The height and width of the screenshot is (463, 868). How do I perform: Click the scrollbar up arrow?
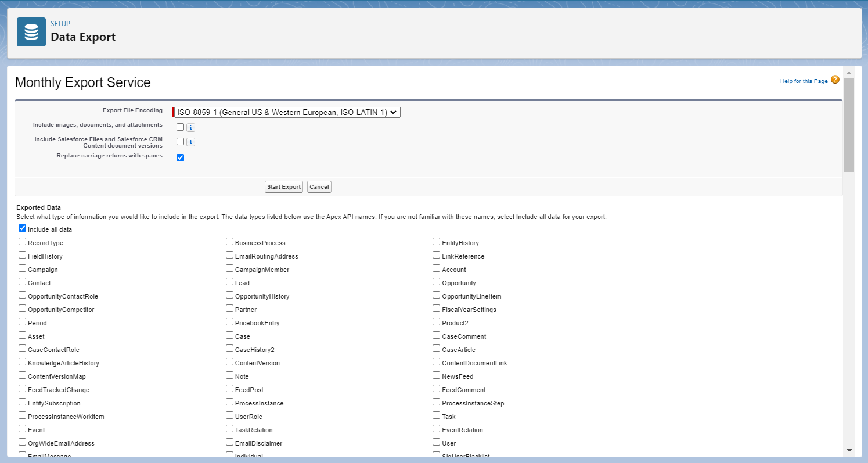click(x=849, y=73)
